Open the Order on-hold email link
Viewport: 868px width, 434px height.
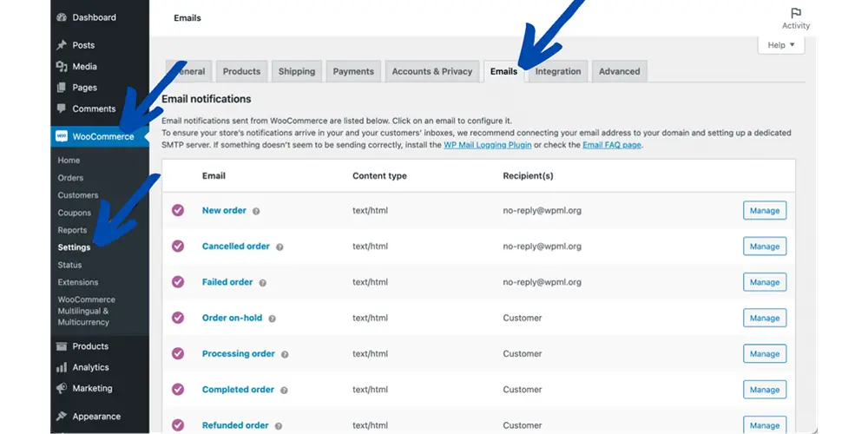(x=232, y=318)
